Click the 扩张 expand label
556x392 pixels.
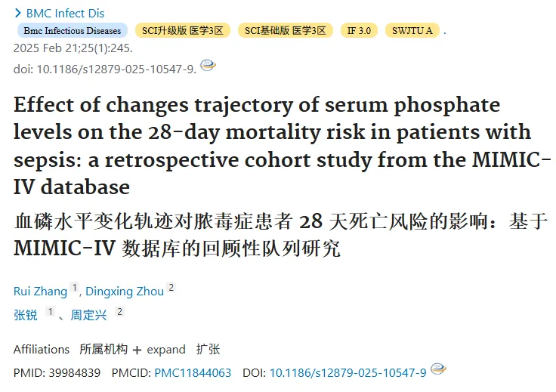[x=208, y=350]
